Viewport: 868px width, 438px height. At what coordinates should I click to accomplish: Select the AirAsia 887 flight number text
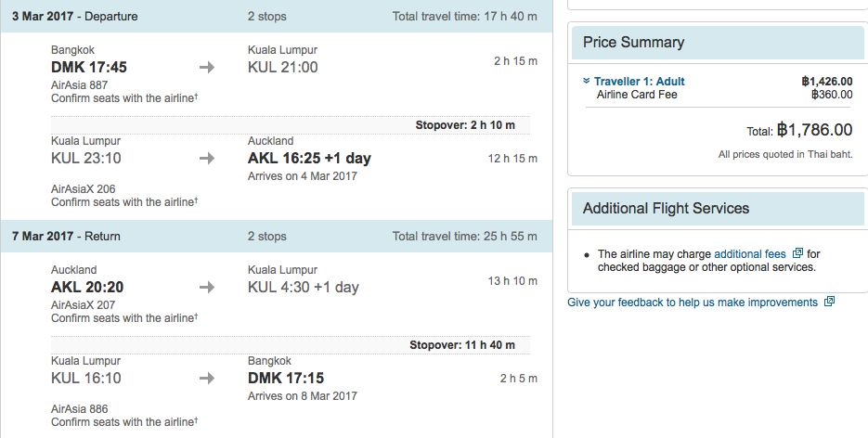coord(79,85)
